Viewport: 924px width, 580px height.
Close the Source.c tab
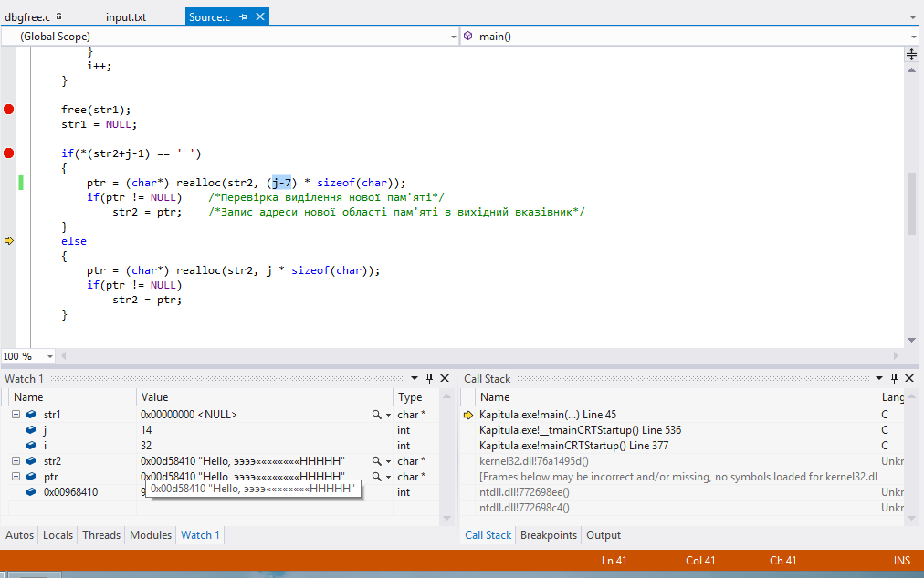pyautogui.click(x=260, y=16)
